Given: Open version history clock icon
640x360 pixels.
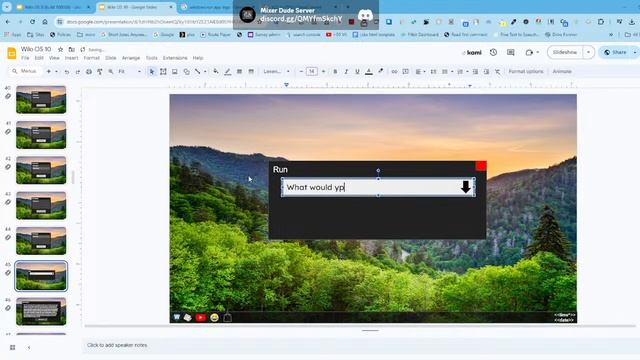Looking at the screenshot, I should pyautogui.click(x=493, y=52).
